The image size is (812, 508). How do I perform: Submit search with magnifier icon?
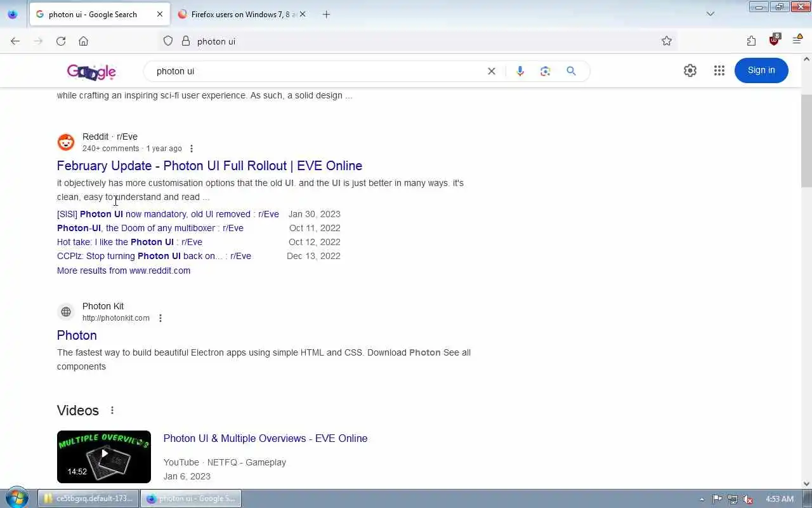(571, 71)
